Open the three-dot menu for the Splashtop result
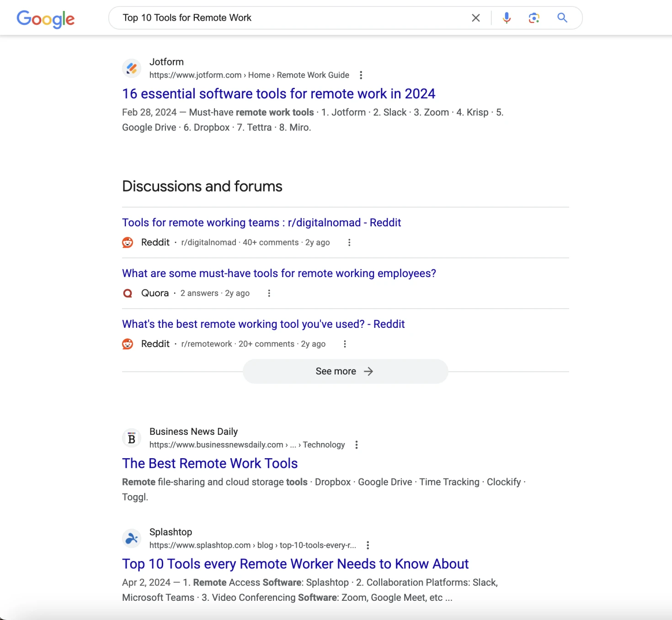Viewport: 672px width, 620px height. point(368,545)
